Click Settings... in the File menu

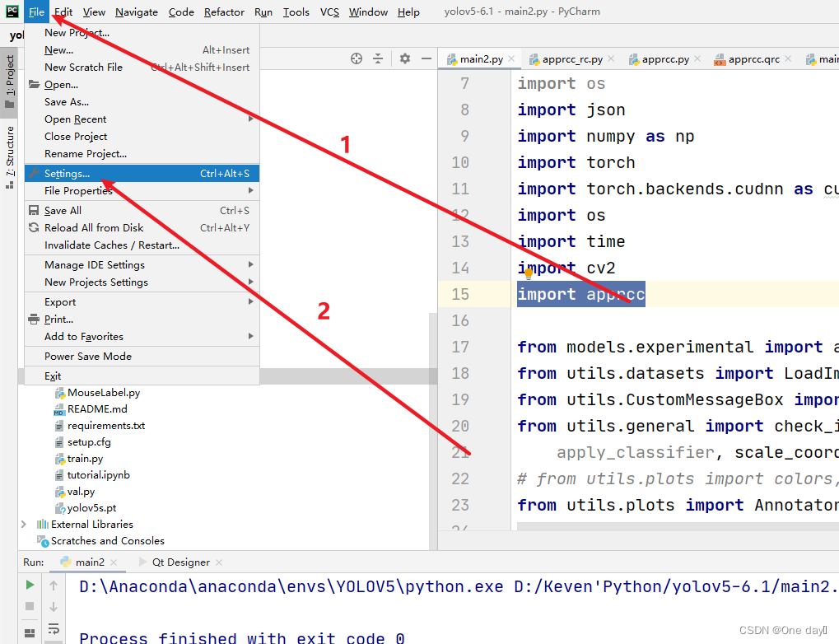(x=68, y=173)
